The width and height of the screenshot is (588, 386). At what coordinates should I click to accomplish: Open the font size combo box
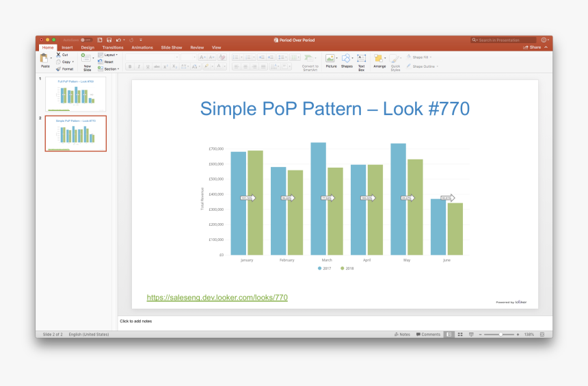tap(188, 57)
